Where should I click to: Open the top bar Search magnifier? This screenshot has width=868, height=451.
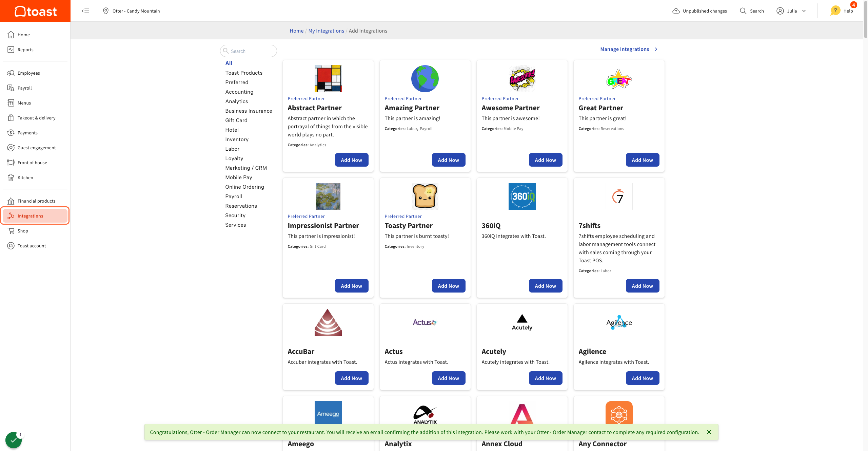[x=743, y=11]
